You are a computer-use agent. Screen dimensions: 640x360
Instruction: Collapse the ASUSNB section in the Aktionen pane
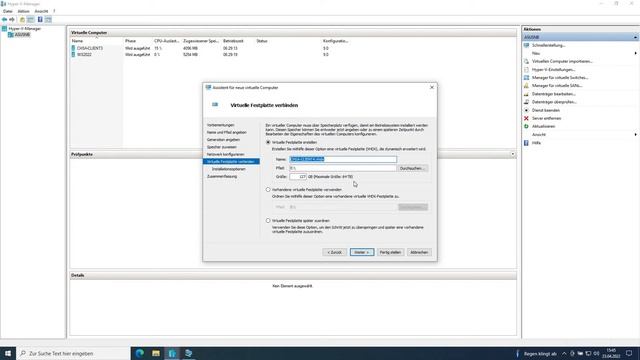[x=636, y=37]
